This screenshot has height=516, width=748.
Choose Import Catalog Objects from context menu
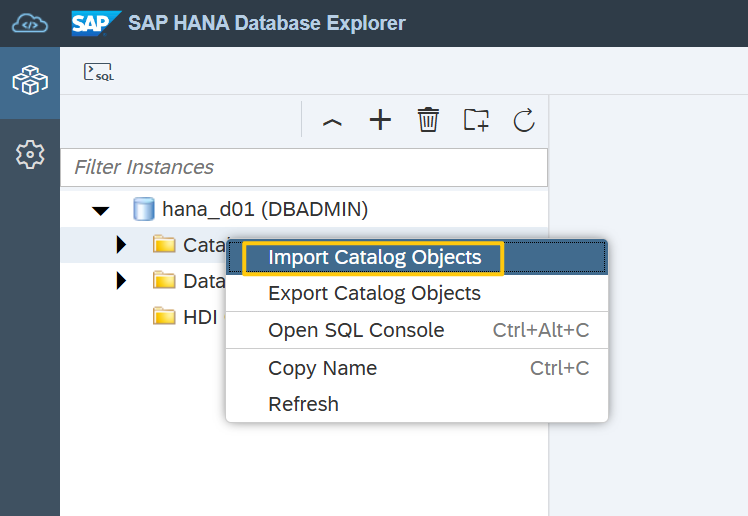[417, 258]
